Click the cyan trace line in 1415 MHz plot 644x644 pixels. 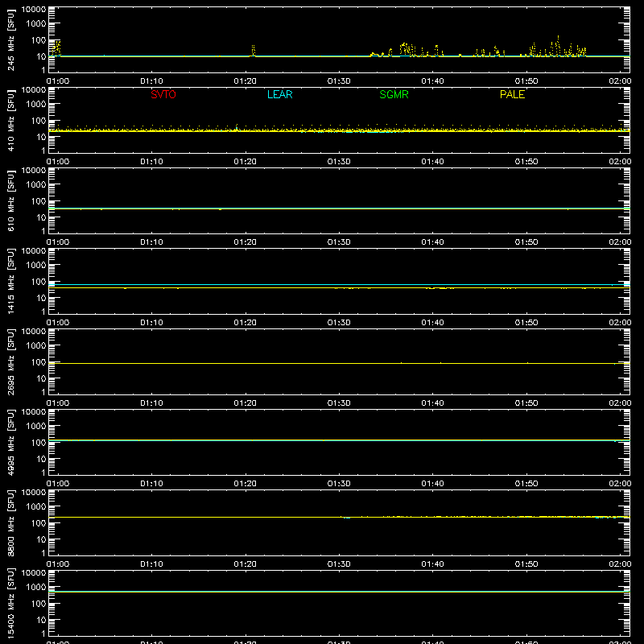[339, 284]
